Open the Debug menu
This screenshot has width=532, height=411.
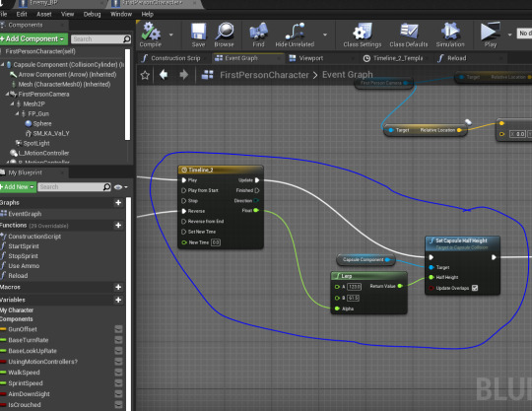(92, 14)
